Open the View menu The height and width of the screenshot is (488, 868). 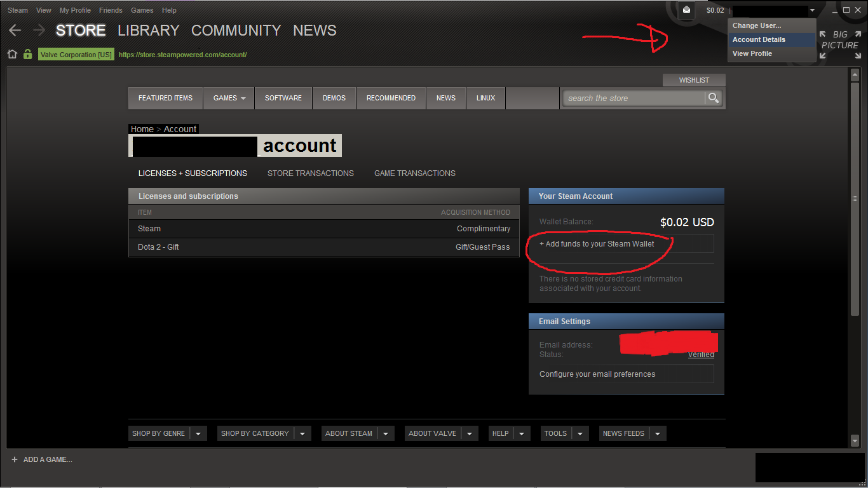pyautogui.click(x=44, y=10)
